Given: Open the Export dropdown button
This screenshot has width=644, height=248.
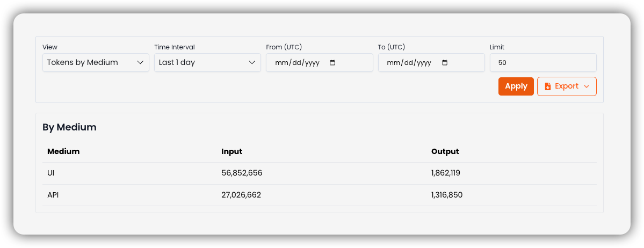Looking at the screenshot, I should (x=567, y=86).
